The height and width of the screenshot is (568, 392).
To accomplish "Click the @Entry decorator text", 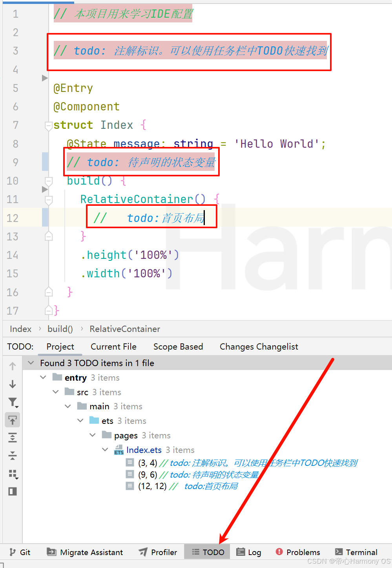I will [x=73, y=88].
